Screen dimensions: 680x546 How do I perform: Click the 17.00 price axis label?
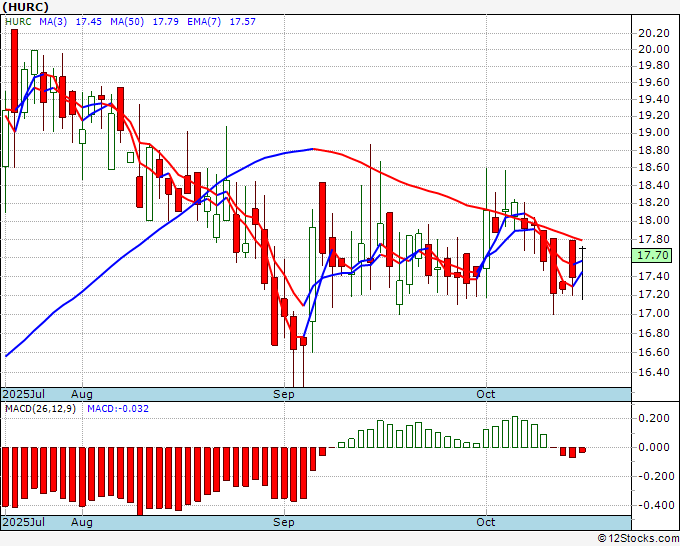654,314
